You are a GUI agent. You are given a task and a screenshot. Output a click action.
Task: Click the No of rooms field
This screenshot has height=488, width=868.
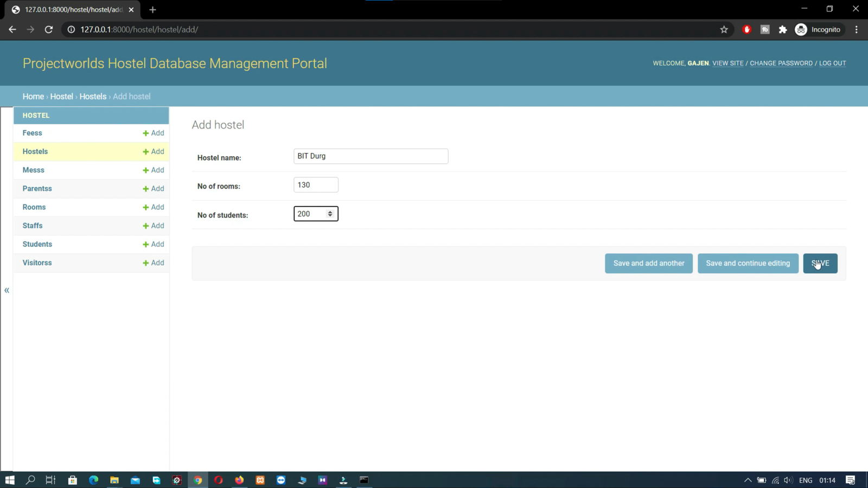[316, 185]
